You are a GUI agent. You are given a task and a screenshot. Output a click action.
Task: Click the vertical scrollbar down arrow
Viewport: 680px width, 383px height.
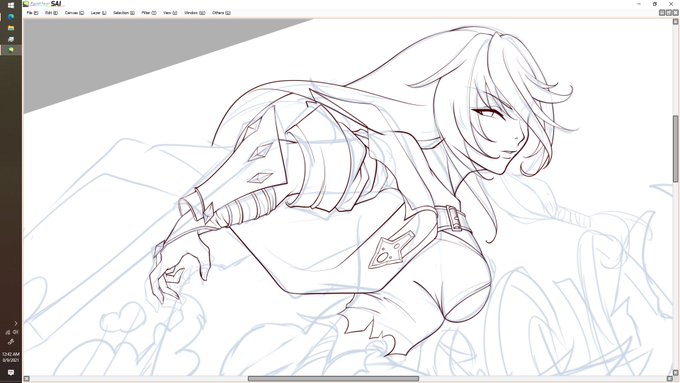tap(676, 372)
